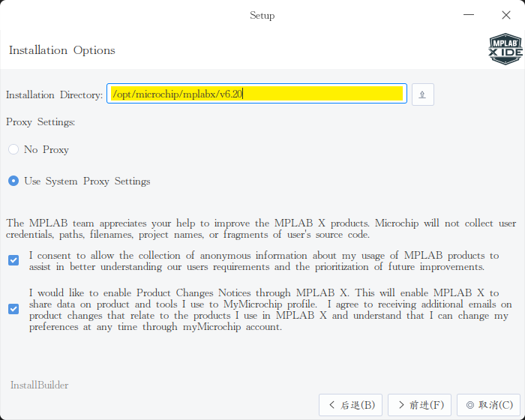
Task: Cancel setup with 取消(C) button
Action: (488, 405)
